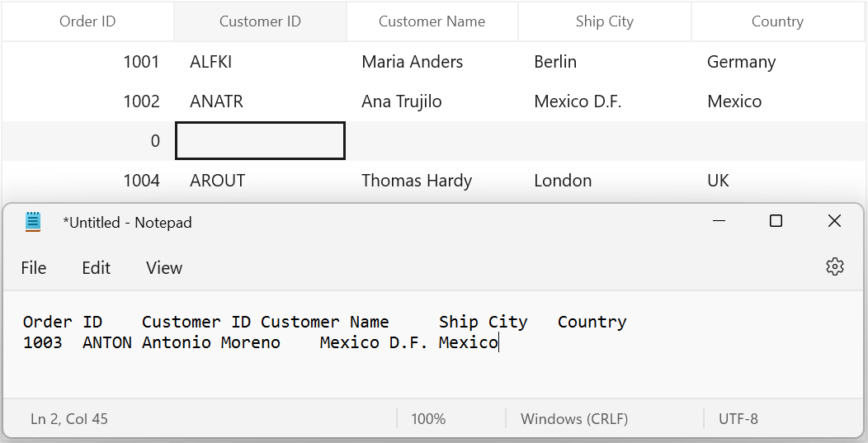The width and height of the screenshot is (868, 443).
Task: Select the empty Customer ID cell being edited
Action: (260, 140)
